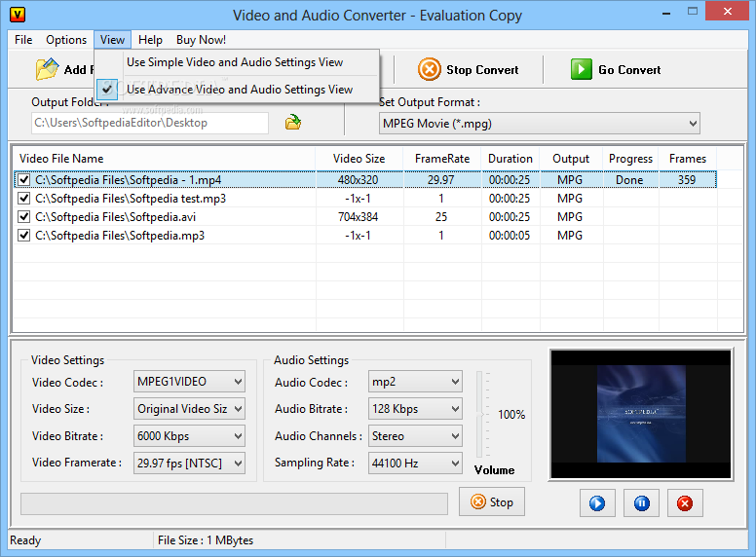756x557 pixels.
Task: Open the Sampling Rate dropdown
Action: 415,464
